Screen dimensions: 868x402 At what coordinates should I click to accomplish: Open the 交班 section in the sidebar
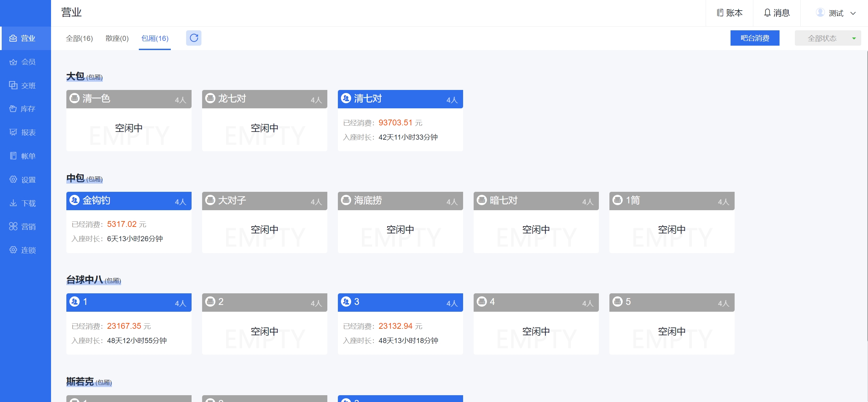tap(23, 86)
